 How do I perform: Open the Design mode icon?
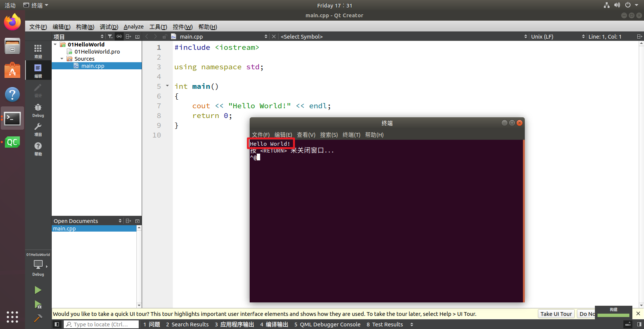38,90
